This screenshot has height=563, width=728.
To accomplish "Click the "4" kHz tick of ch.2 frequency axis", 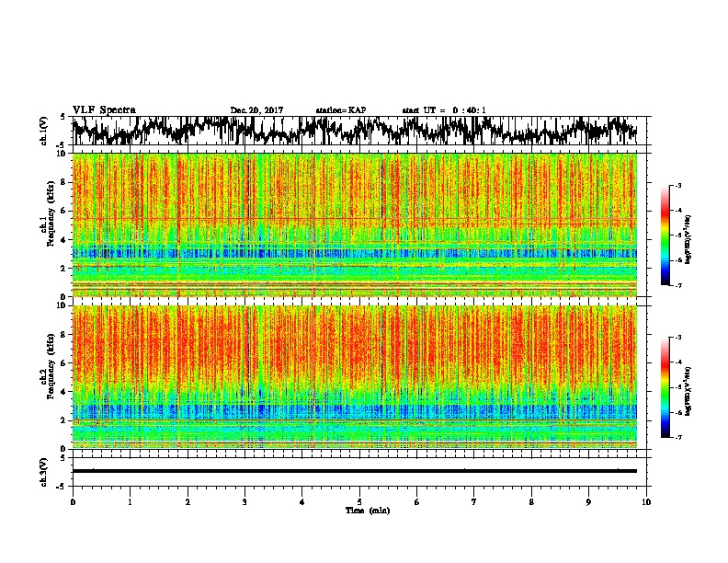I will 64,392.
